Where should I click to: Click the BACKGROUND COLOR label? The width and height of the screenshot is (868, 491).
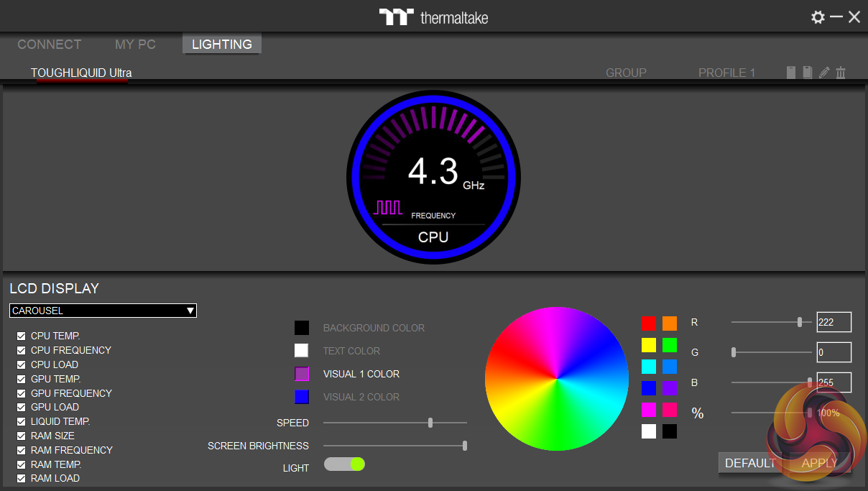(x=374, y=328)
